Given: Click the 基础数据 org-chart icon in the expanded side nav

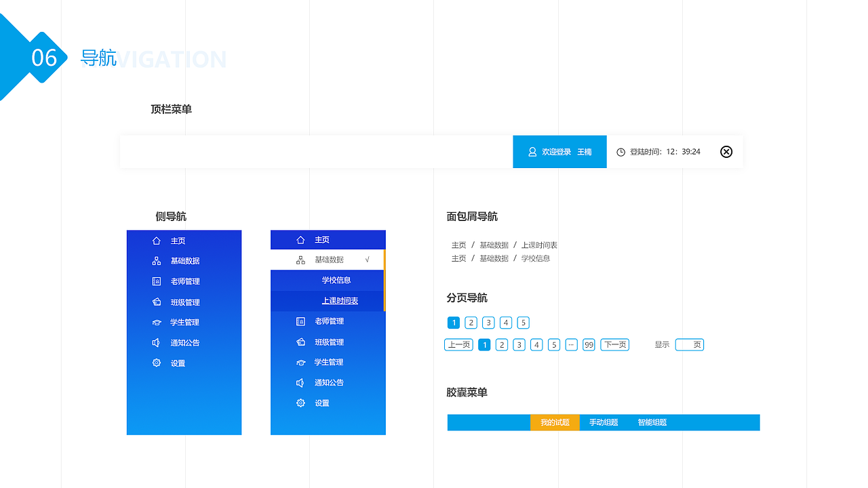Looking at the screenshot, I should [301, 260].
